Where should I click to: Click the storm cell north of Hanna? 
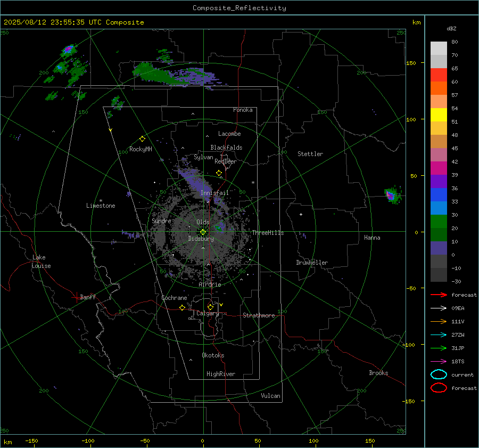(x=392, y=195)
